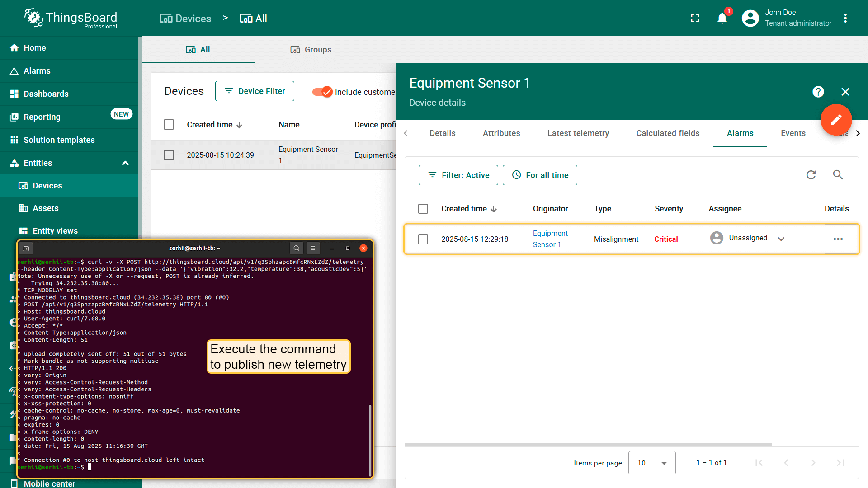Image resolution: width=868 pixels, height=488 pixels.
Task: Search alarms with magnifier icon
Action: (838, 175)
